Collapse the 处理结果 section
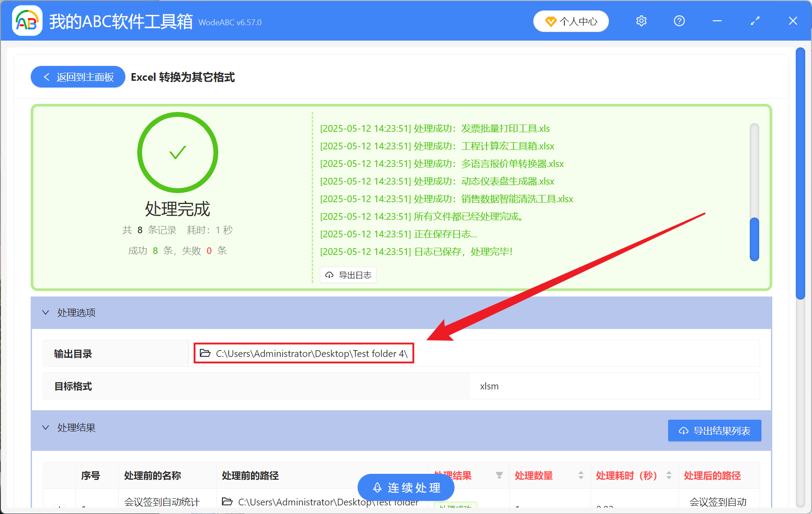The width and height of the screenshot is (812, 514). [x=45, y=427]
